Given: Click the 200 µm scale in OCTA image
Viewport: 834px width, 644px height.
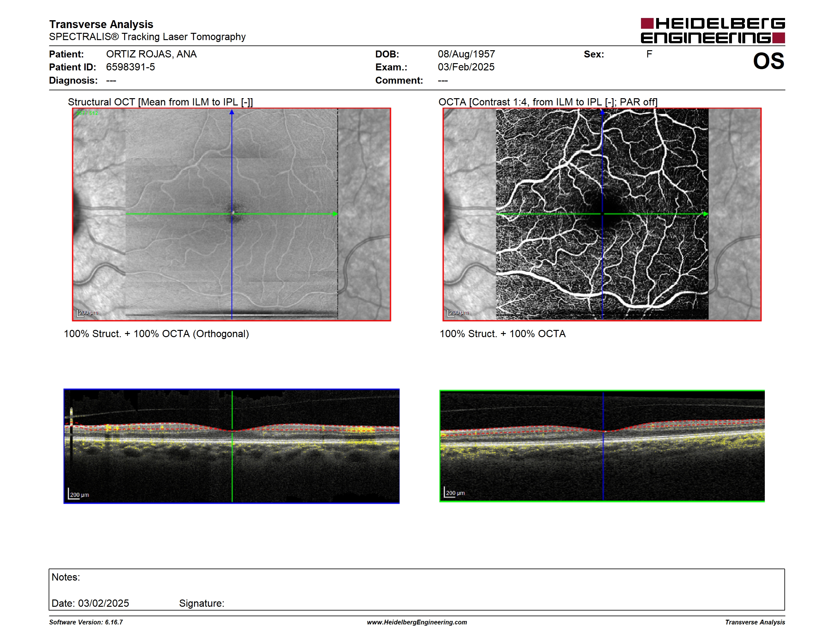Looking at the screenshot, I should click(x=458, y=313).
